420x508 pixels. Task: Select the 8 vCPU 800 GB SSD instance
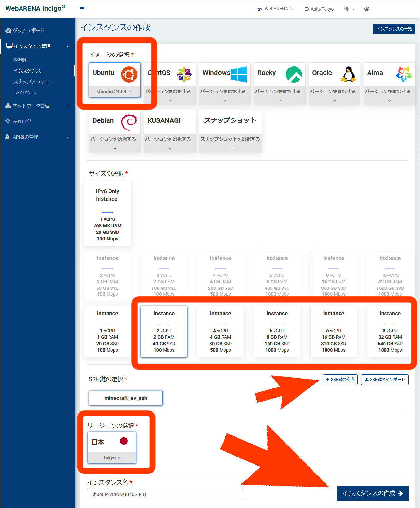coord(334,276)
